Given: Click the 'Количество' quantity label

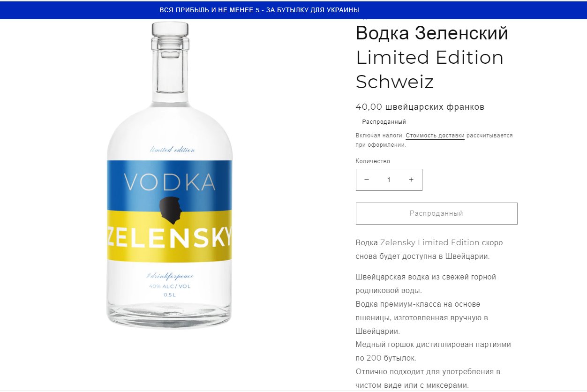Looking at the screenshot, I should click(373, 161).
